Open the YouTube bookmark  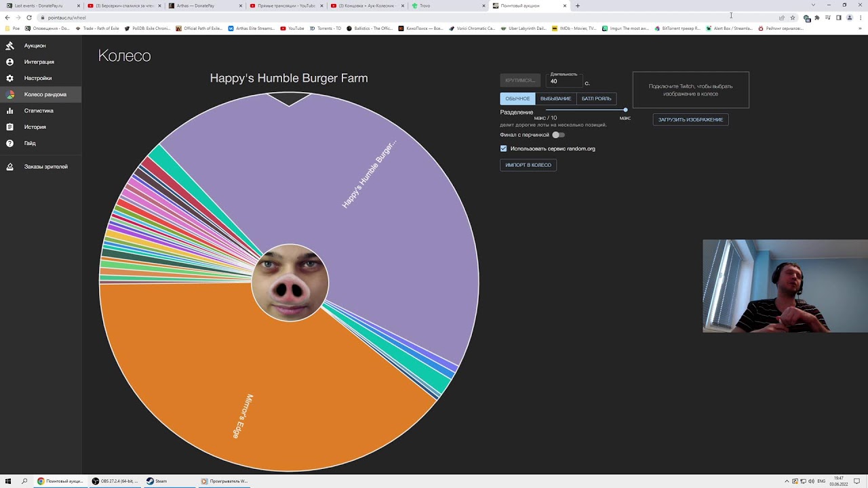[292, 28]
